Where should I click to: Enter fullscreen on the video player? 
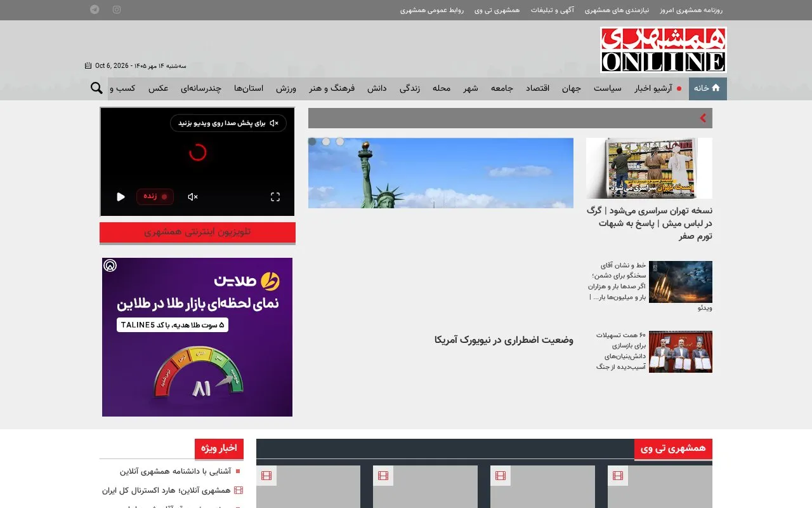tap(275, 197)
